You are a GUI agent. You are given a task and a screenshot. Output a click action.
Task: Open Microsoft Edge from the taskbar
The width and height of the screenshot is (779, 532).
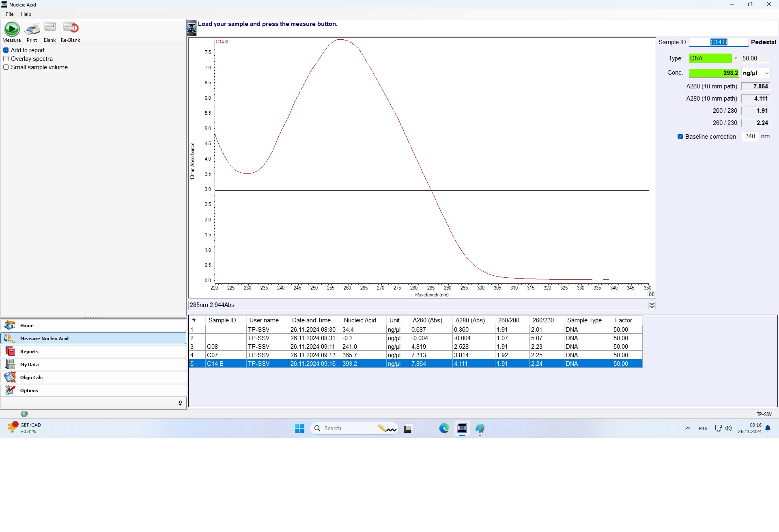tap(444, 428)
